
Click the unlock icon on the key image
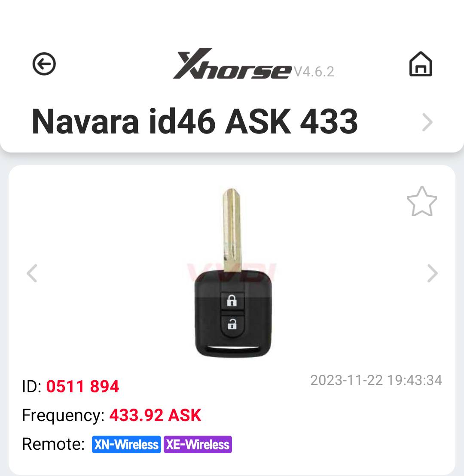[232, 325]
